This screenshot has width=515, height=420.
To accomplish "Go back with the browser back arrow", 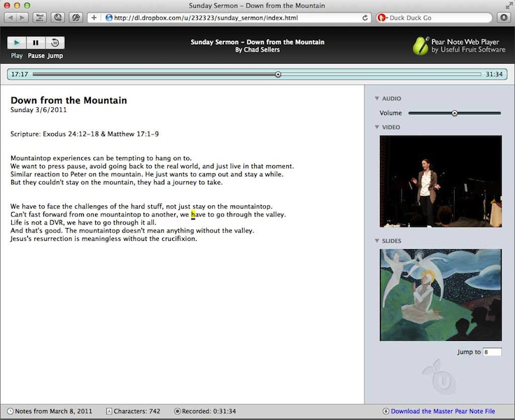I will [10, 17].
